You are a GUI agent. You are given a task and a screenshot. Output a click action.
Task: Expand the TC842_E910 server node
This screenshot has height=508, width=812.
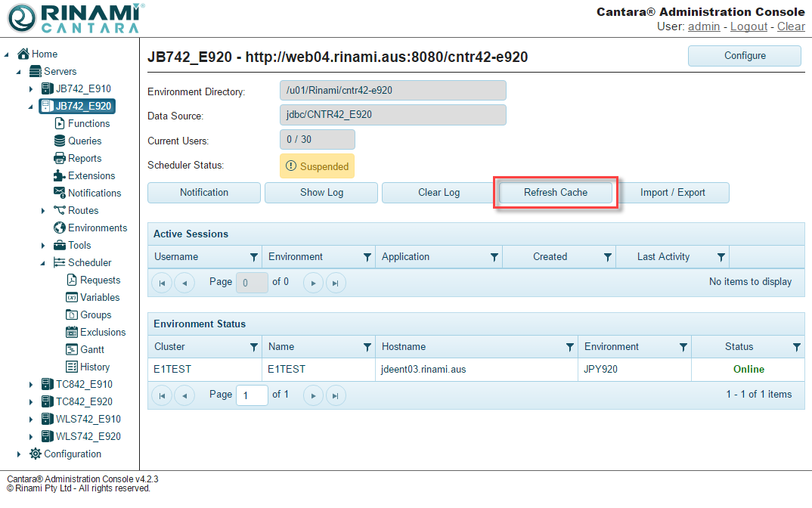point(31,385)
